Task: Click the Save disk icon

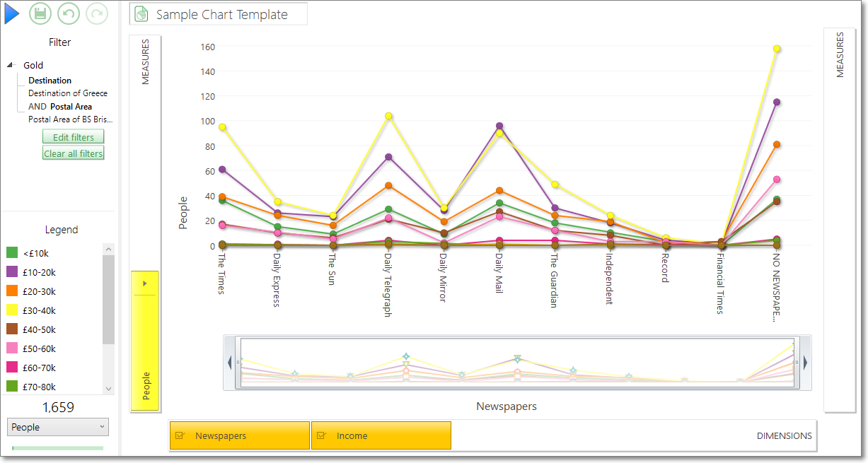Action: pyautogui.click(x=40, y=13)
